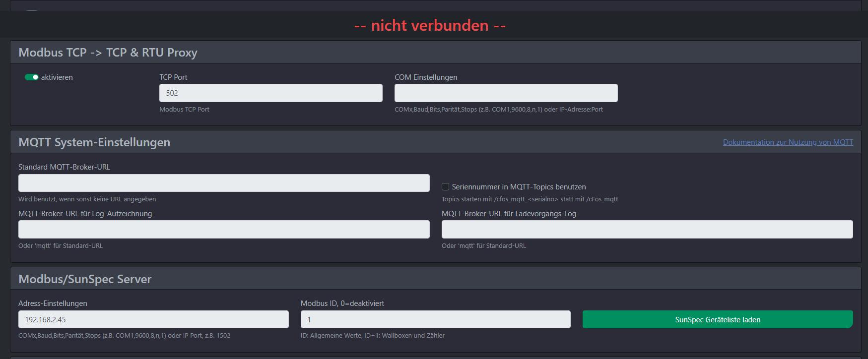Click the TCP Port field containing 502

coord(270,93)
